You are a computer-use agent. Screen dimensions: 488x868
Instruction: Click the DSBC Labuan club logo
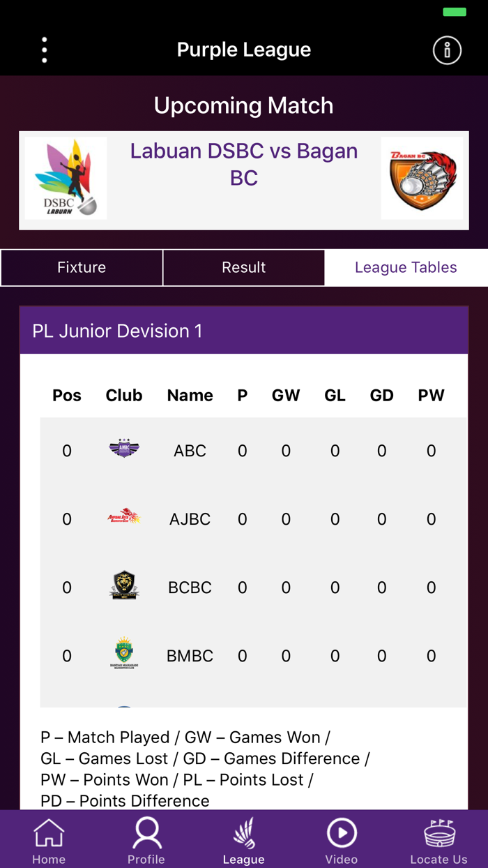66,177
